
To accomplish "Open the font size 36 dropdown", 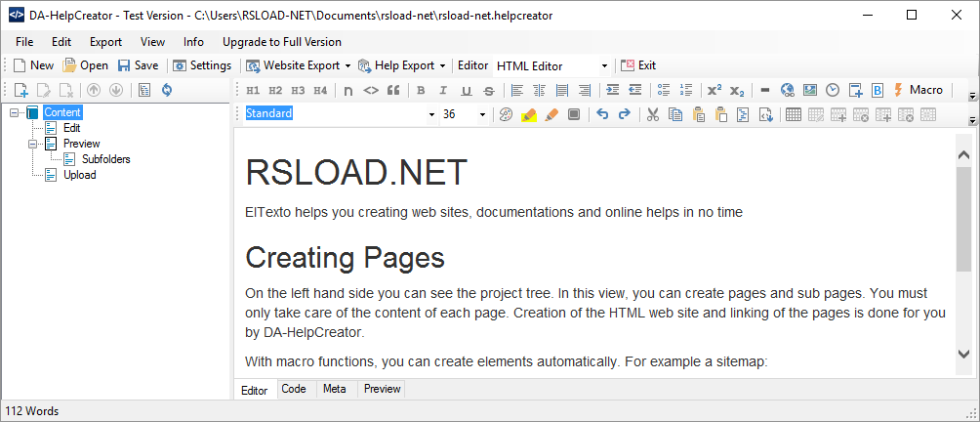I will pyautogui.click(x=482, y=114).
